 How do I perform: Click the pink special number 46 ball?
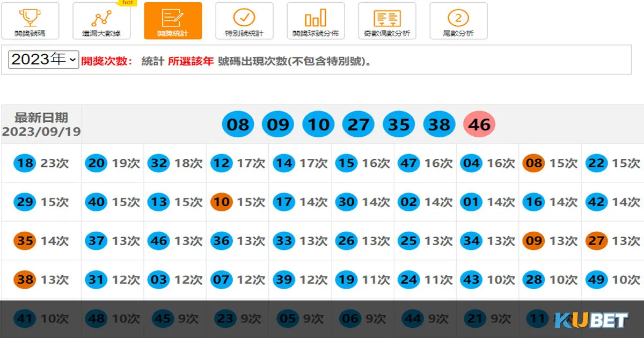point(479,124)
